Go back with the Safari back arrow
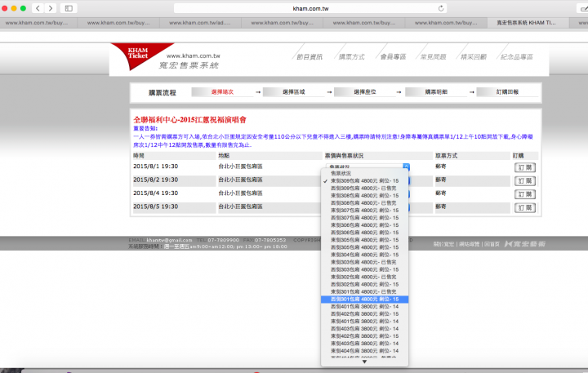The width and height of the screenshot is (588, 373). coord(38,8)
